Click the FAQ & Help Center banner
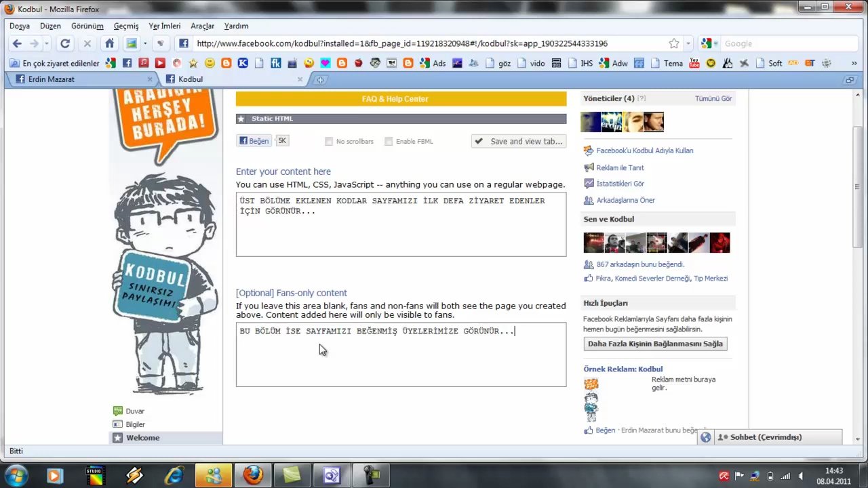 (401, 99)
